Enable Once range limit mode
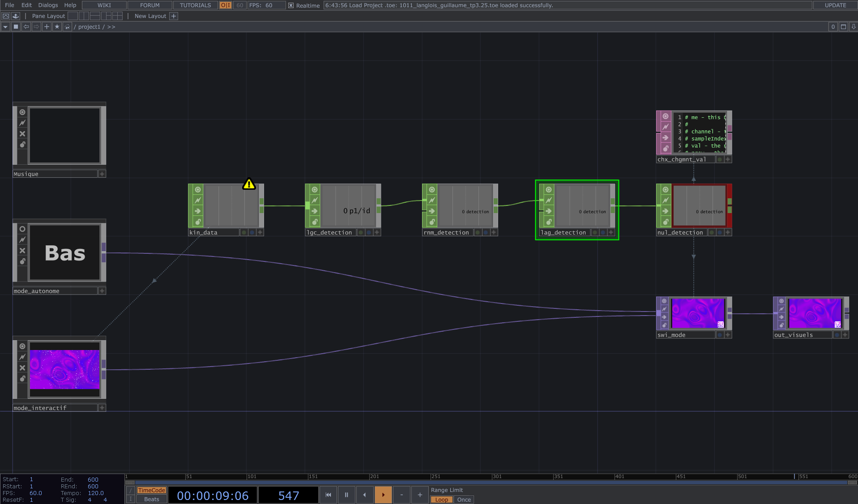Viewport: 858px width, 504px height. point(464,500)
